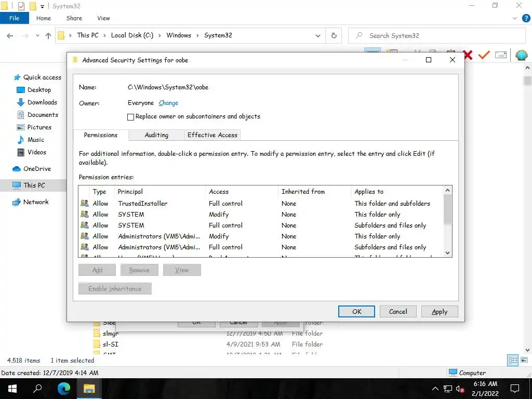
Task: Click the Refresh button next to address bar
Action: [x=334, y=36]
